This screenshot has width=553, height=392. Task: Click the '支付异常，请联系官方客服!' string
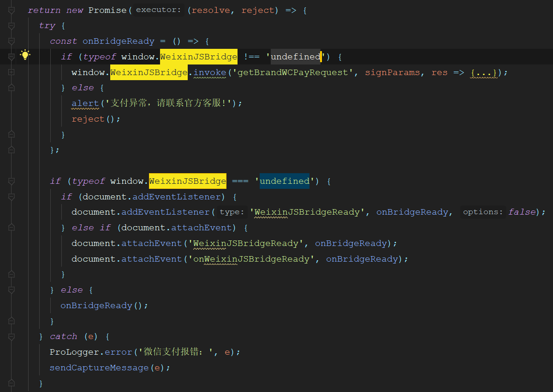coord(169,103)
